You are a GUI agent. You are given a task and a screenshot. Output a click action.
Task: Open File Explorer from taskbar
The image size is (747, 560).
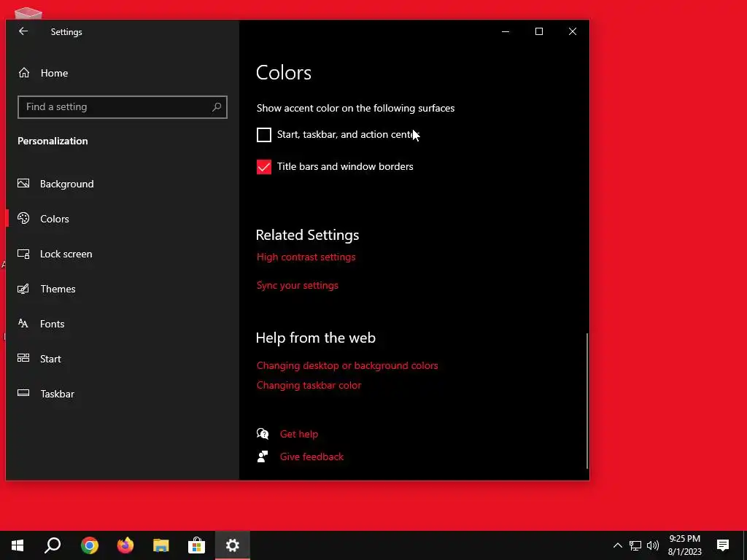[161, 545]
